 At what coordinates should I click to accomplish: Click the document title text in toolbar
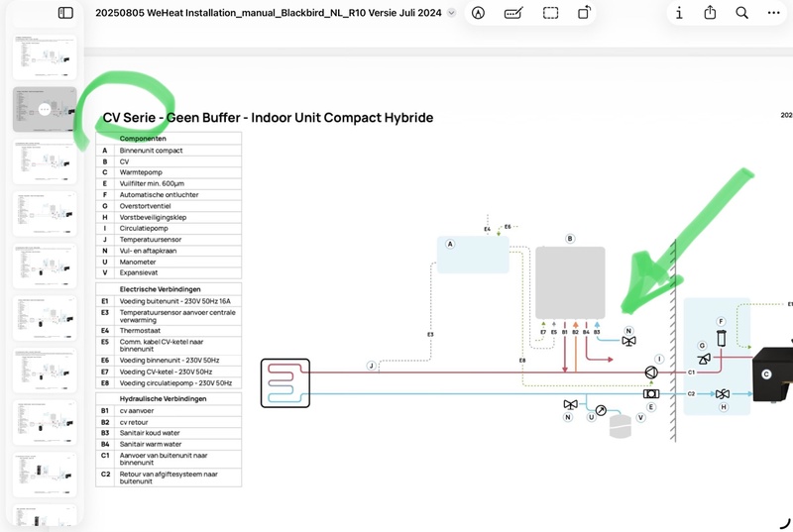268,13
